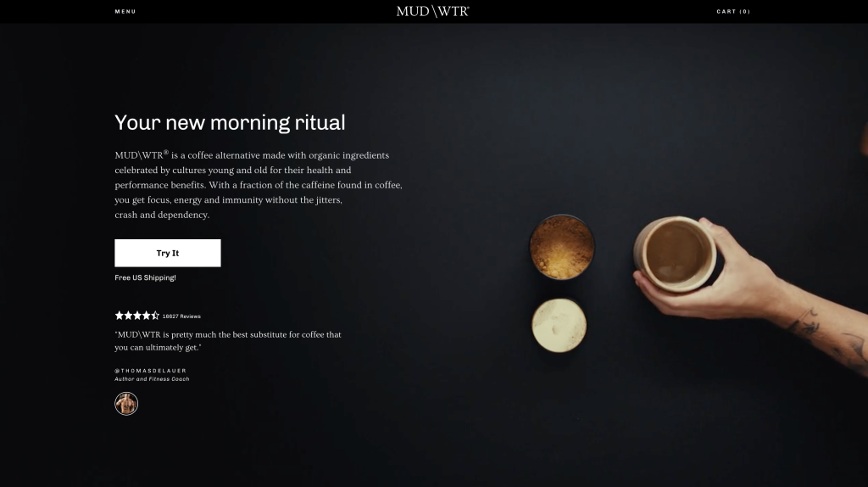This screenshot has height=487, width=868.
Task: Open the 16627 Reviews link
Action: point(181,316)
